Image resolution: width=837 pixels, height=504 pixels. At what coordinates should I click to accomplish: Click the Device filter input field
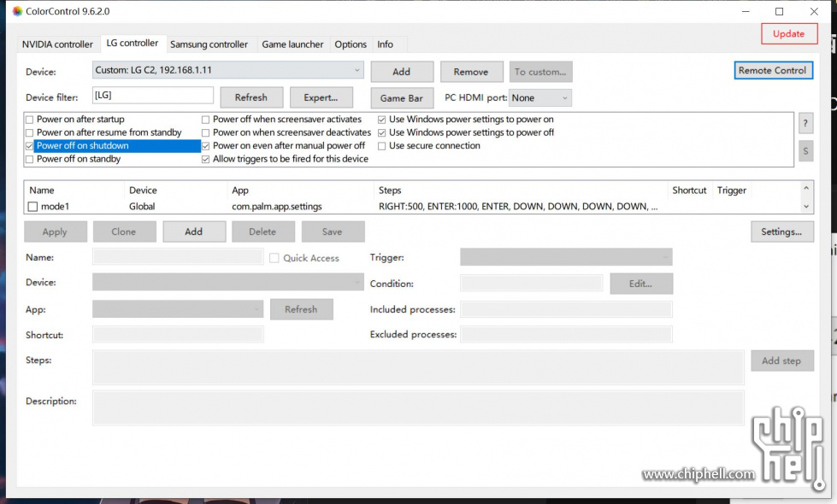tap(153, 96)
